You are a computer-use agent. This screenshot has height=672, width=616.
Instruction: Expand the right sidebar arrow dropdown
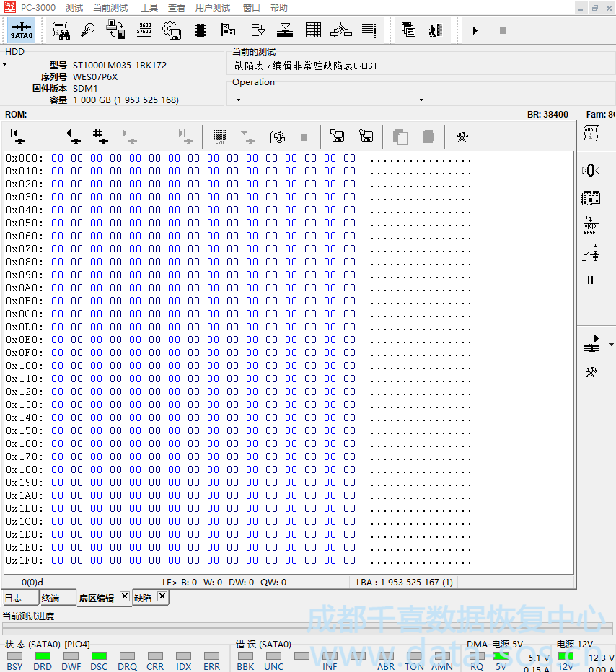612,345
